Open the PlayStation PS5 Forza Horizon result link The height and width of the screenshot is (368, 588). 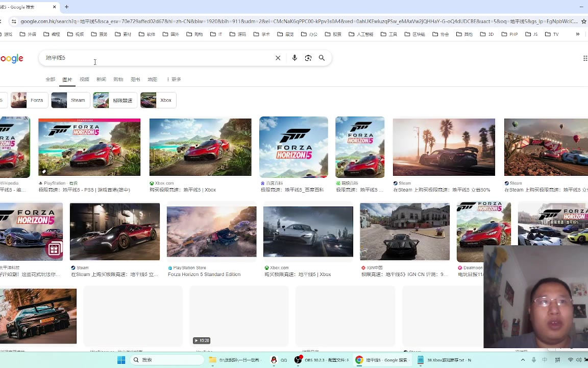(84, 190)
